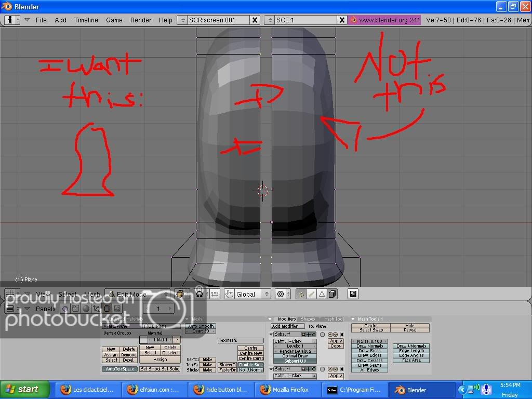Toggle Double Side option
The height and width of the screenshot is (399, 532).
251,365
